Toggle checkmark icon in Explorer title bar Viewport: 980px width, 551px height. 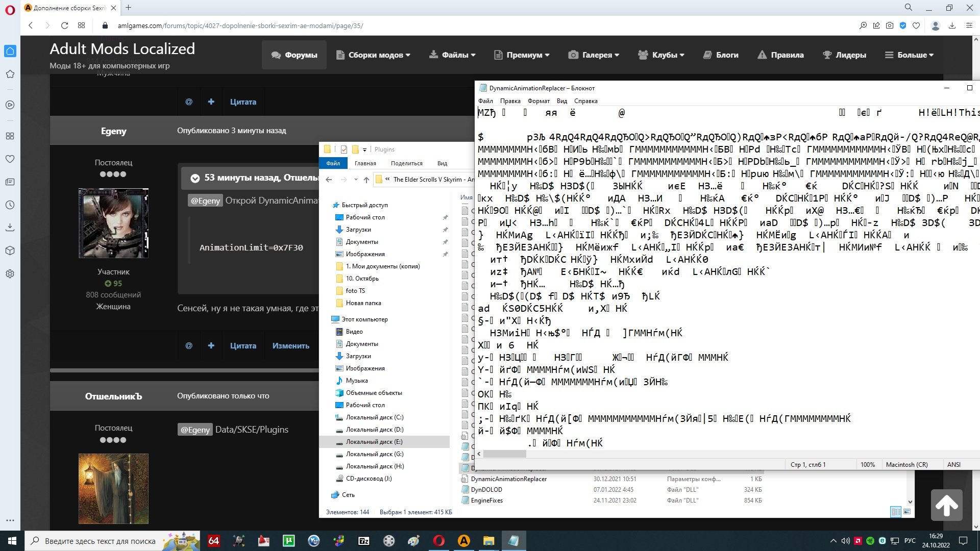coord(344,149)
